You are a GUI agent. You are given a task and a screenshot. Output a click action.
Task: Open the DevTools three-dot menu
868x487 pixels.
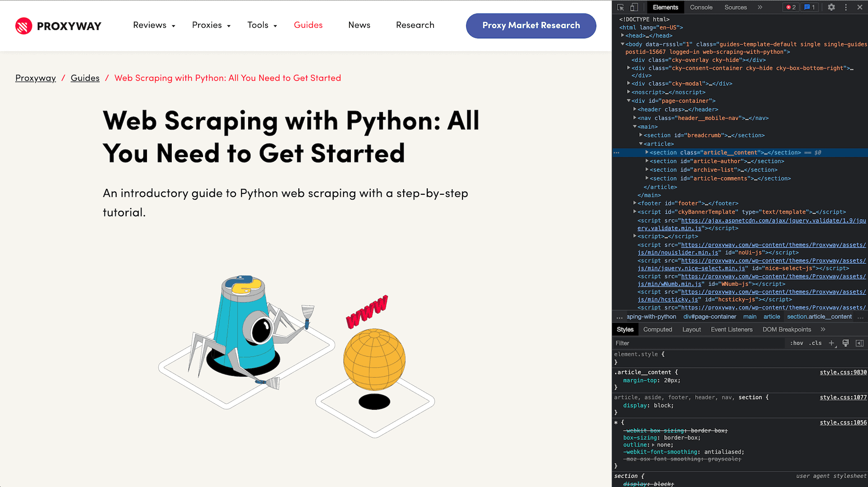click(845, 7)
